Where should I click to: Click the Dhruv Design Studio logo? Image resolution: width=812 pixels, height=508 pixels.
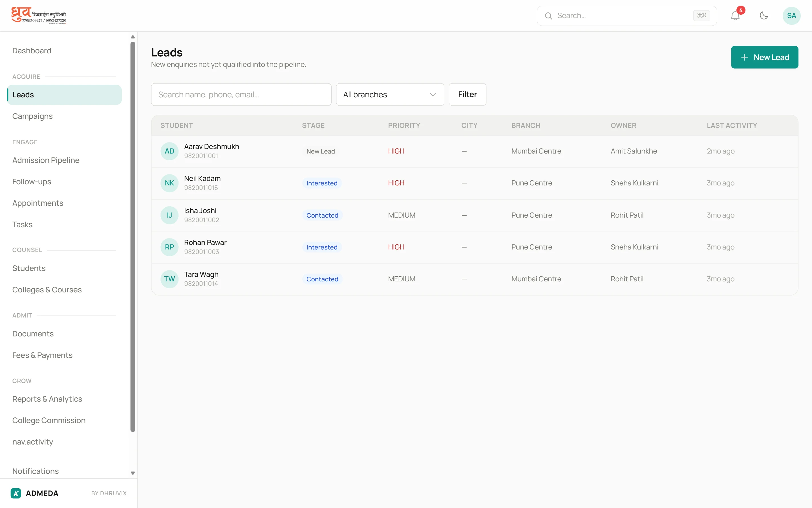39,16
